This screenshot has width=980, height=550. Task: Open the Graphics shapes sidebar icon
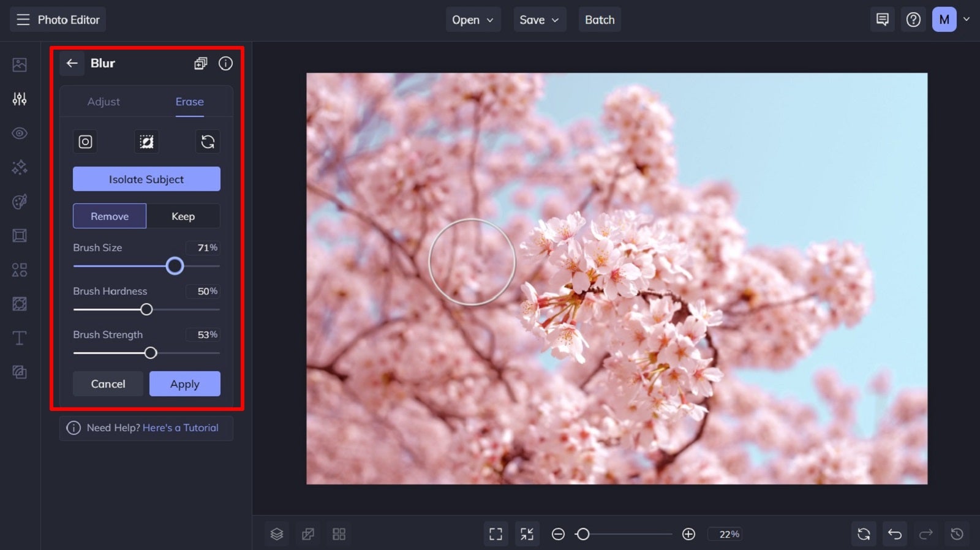(x=20, y=270)
